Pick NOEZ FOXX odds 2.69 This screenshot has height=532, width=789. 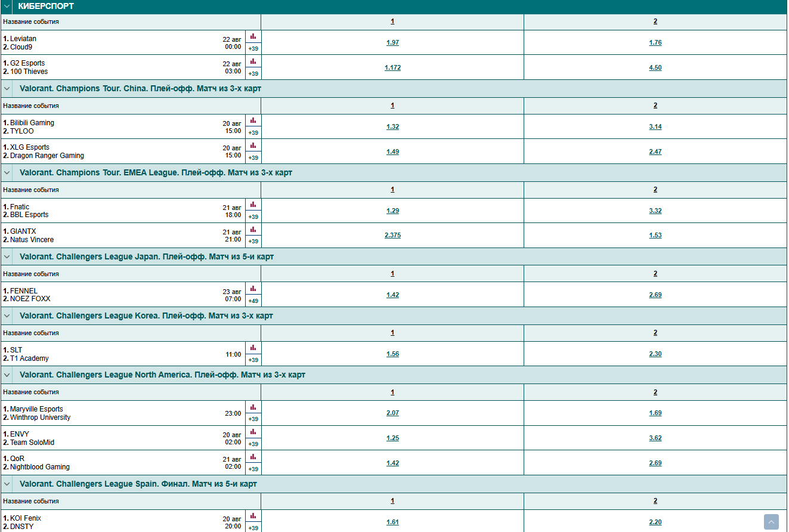click(655, 295)
